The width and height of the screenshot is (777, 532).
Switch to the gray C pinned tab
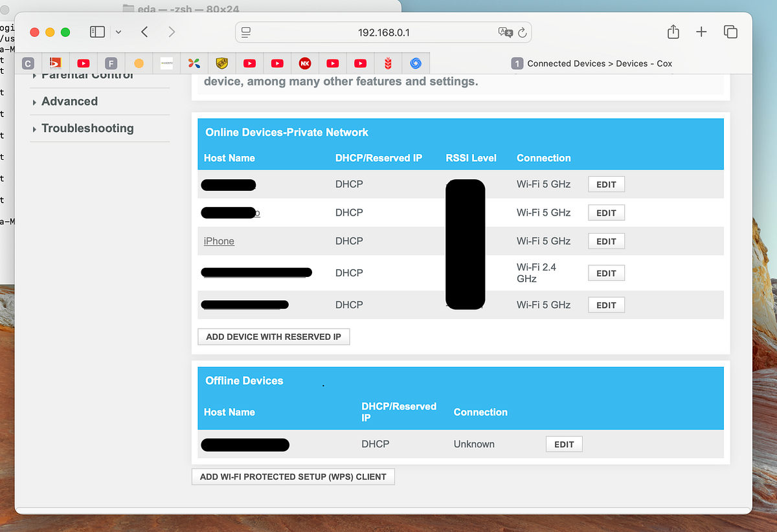tap(28, 63)
